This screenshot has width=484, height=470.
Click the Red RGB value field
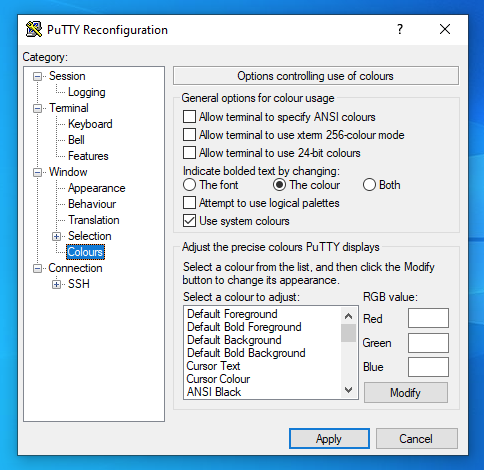(428, 318)
